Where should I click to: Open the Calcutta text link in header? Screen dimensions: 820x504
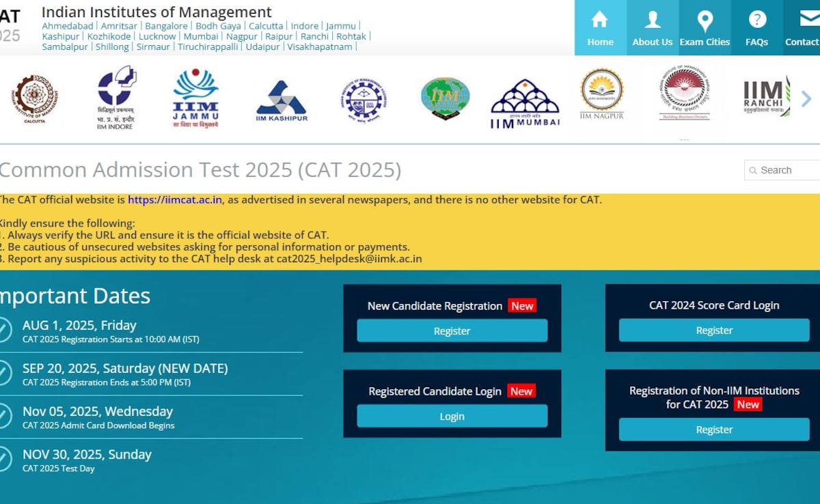(266, 26)
